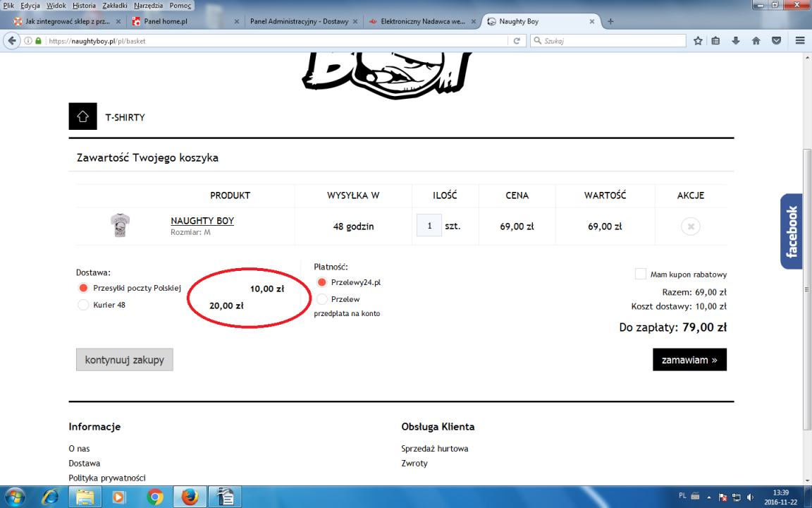Click the volume icon in system tray
This screenshot has width=812, height=508.
pyautogui.click(x=750, y=497)
